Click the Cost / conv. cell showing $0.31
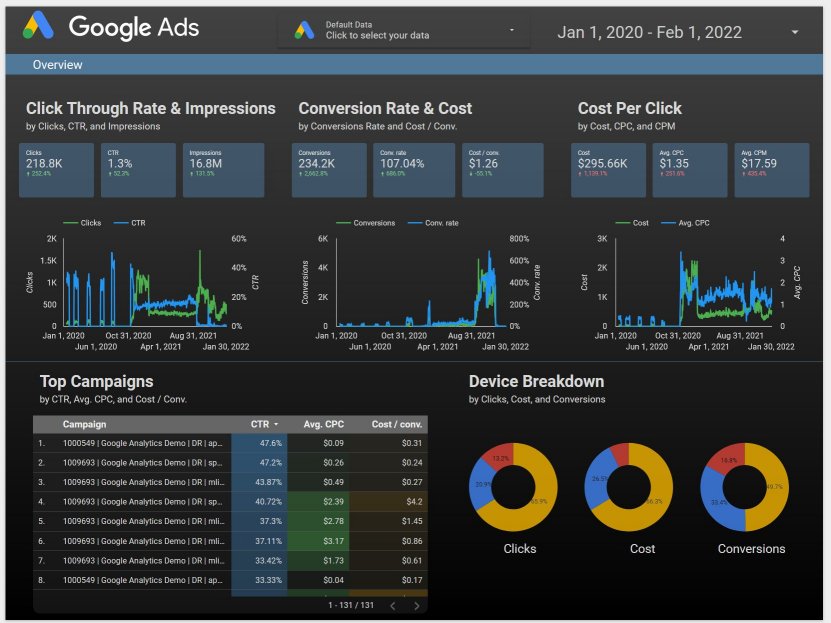 [x=388, y=443]
